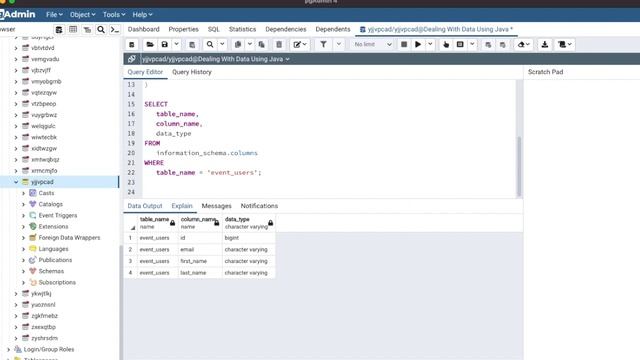
Task: Click Paste icon in query toolbar
Action: point(262,44)
